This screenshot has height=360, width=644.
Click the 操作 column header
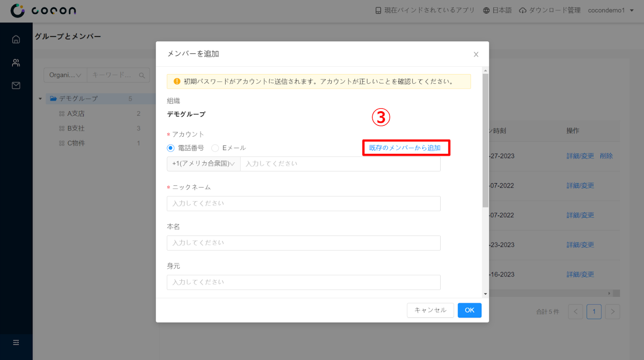click(x=573, y=131)
